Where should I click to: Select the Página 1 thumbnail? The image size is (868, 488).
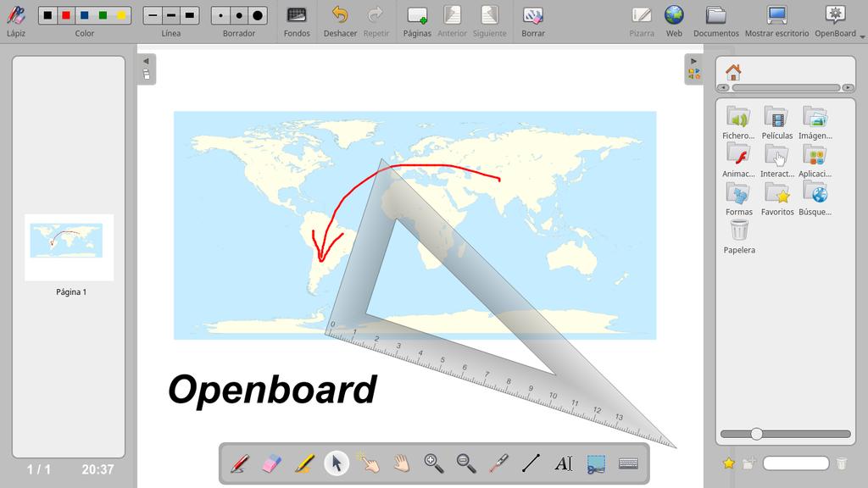point(70,247)
